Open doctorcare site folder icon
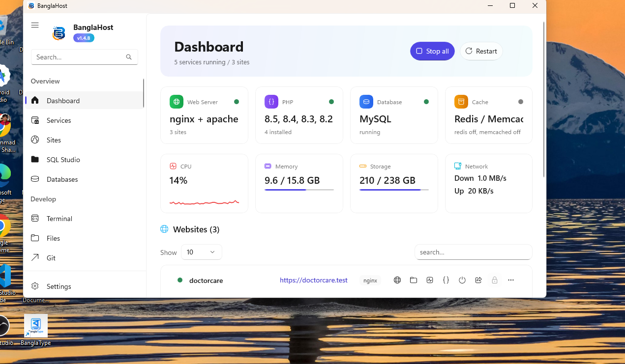 point(414,280)
